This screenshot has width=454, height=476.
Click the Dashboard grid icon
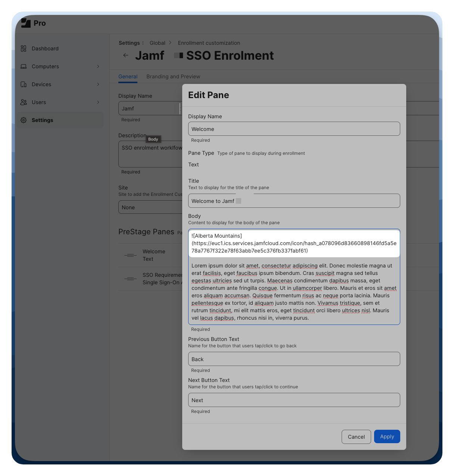coord(24,48)
